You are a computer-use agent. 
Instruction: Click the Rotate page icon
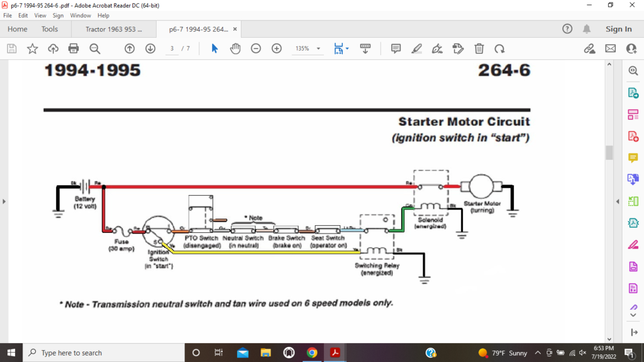(499, 48)
